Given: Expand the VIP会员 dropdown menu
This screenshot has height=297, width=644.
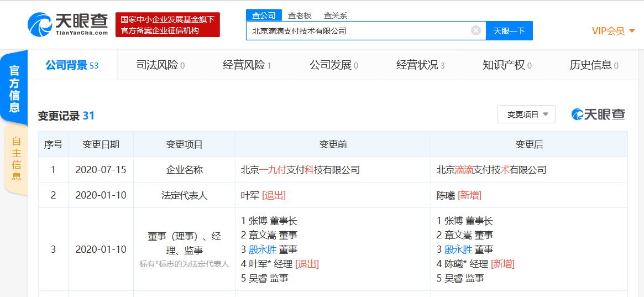Looking at the screenshot, I should [612, 31].
